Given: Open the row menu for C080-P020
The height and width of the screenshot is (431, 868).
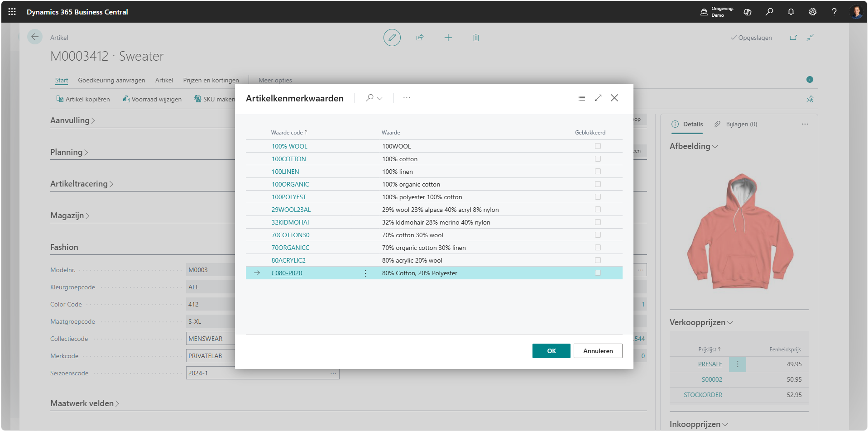Looking at the screenshot, I should pyautogui.click(x=366, y=273).
